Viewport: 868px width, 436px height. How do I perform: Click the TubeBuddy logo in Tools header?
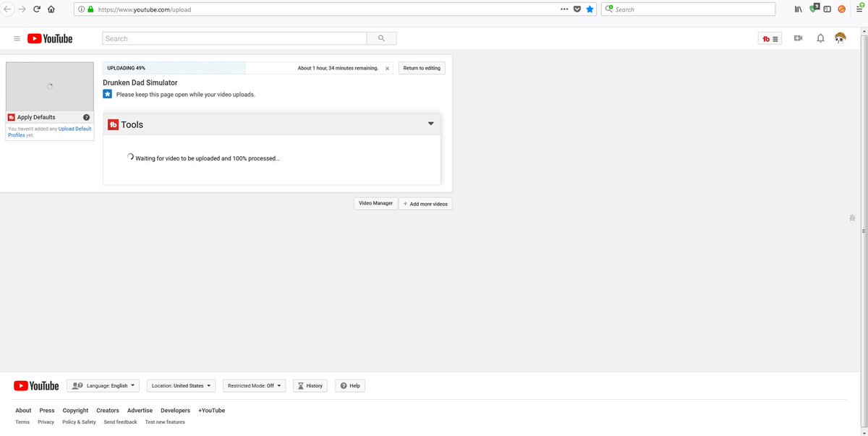[114, 124]
